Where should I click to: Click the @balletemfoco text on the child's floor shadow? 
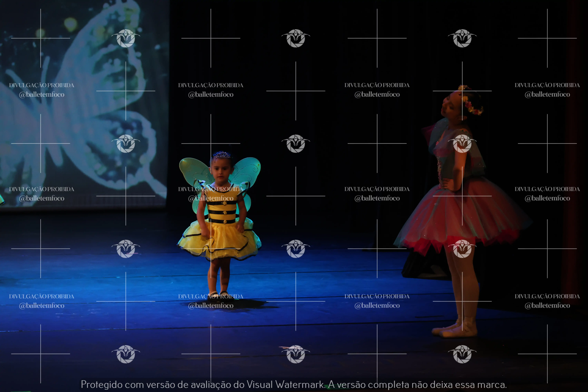211,305
